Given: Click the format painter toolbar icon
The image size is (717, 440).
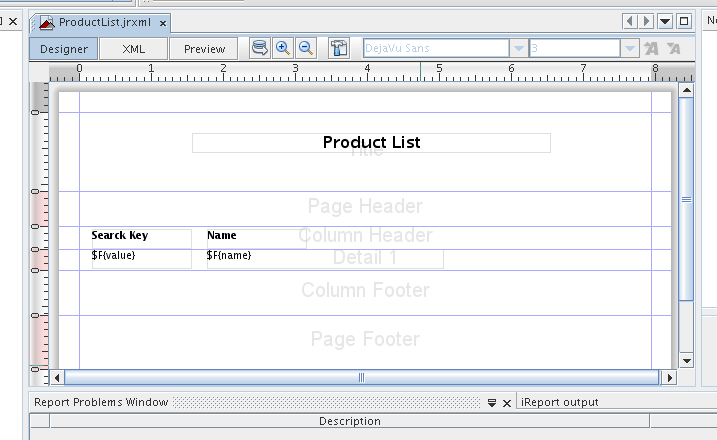Looking at the screenshot, I should coord(339,48).
